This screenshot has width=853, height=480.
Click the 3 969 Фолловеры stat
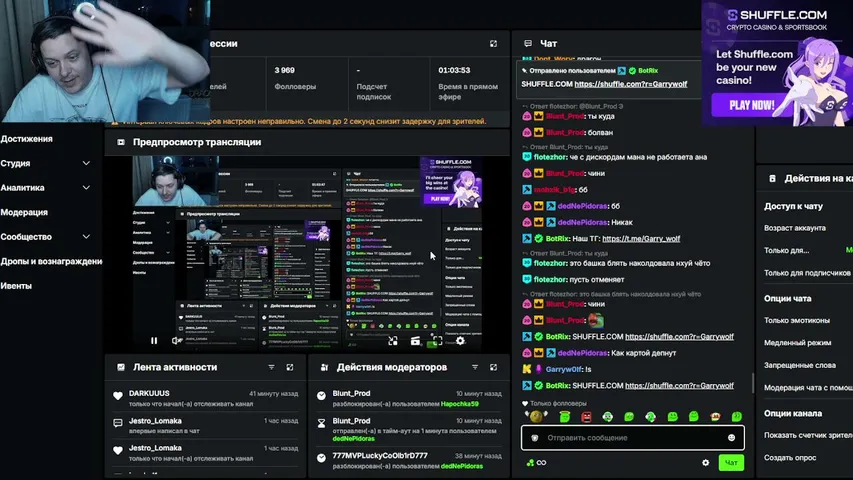(295, 78)
